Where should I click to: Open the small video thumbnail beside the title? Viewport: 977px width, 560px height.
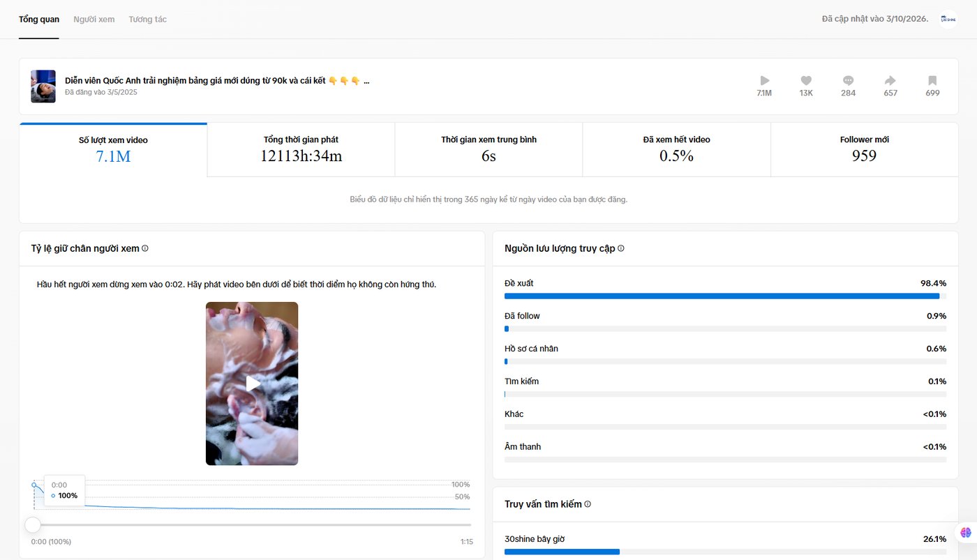(x=43, y=86)
